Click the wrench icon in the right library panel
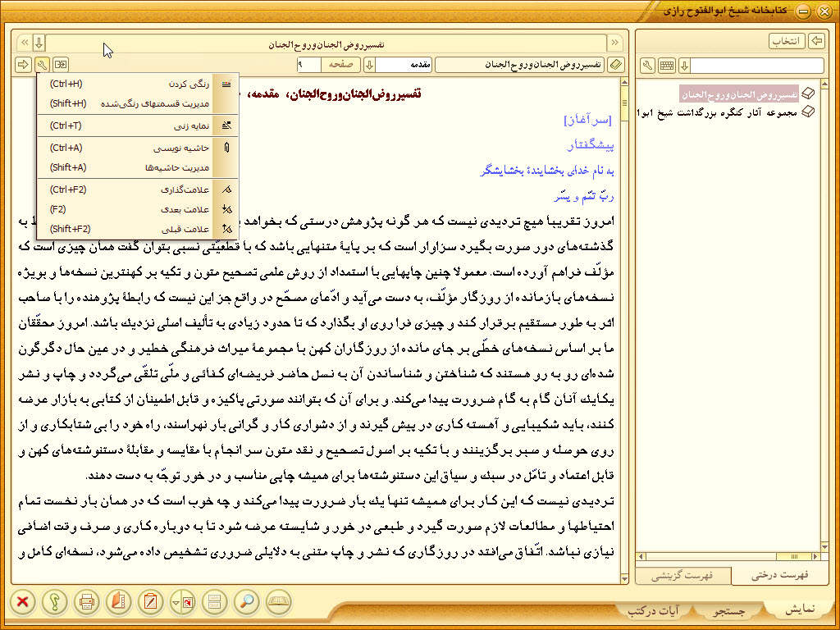The width and height of the screenshot is (840, 630). 648,66
